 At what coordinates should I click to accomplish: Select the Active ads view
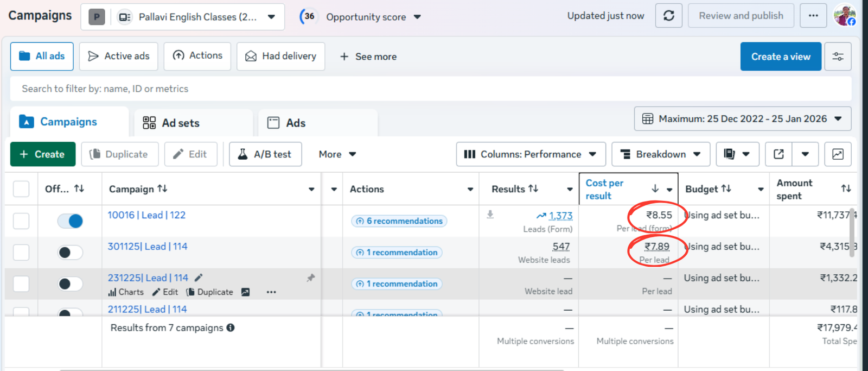coord(118,56)
